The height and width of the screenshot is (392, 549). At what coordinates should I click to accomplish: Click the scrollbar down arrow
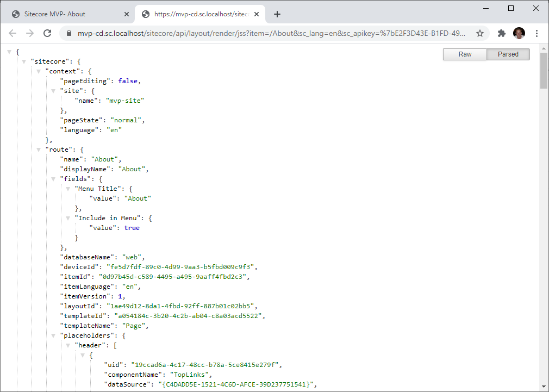tap(544, 387)
